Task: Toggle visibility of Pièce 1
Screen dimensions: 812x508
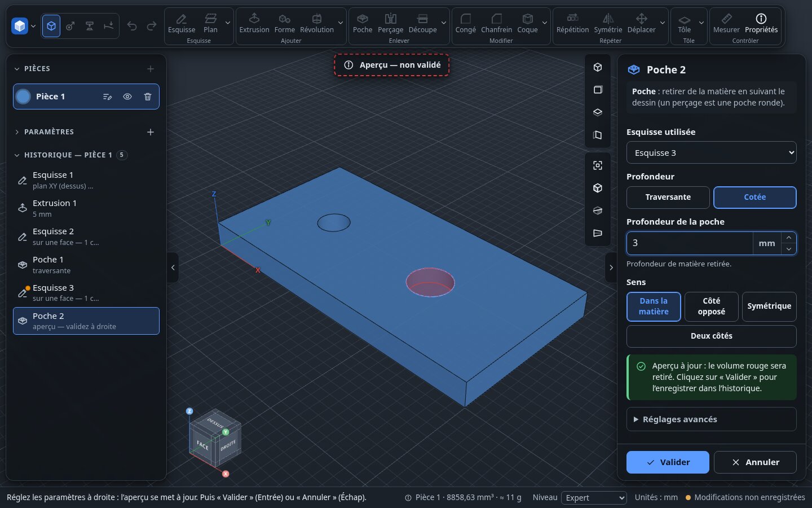Action: pos(127,97)
